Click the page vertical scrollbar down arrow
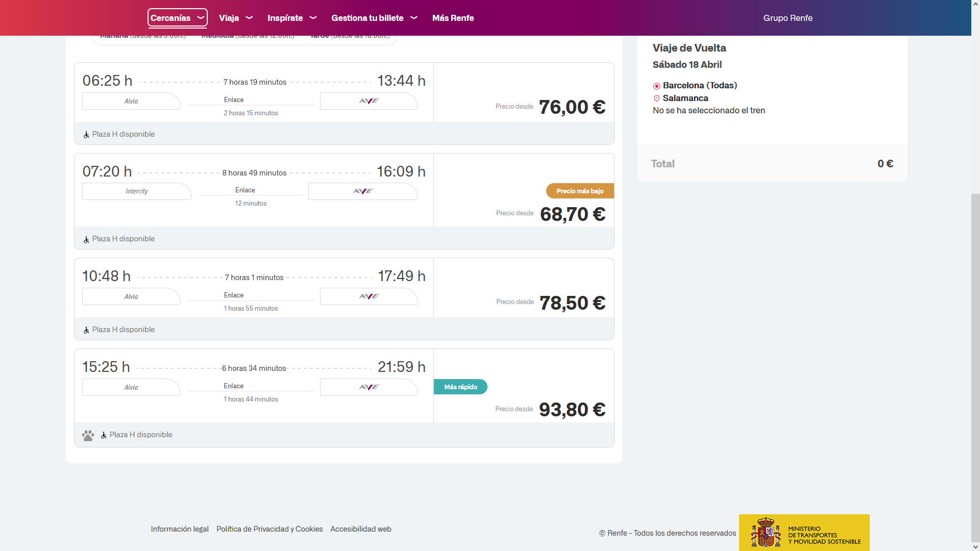Viewport: 980px width, 551px height. coord(975,546)
